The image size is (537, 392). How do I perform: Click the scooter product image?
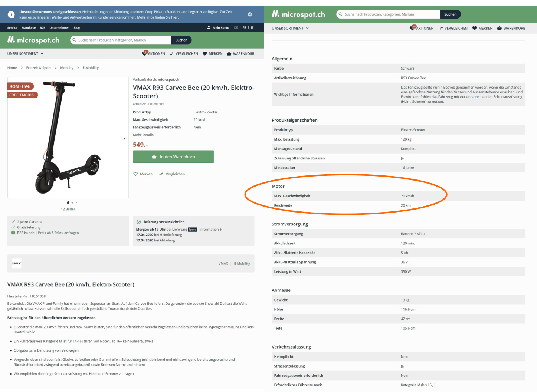pos(68,137)
